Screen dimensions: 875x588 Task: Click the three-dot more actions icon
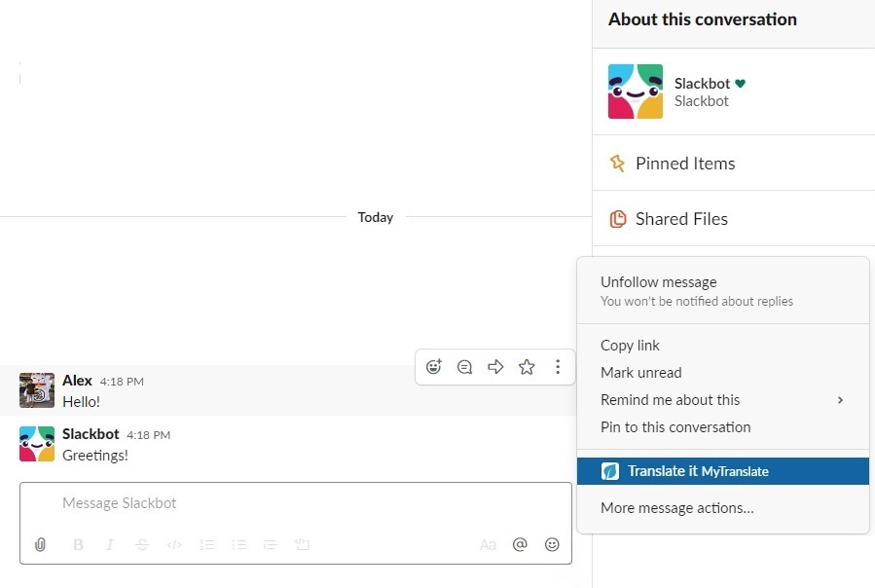pos(558,367)
